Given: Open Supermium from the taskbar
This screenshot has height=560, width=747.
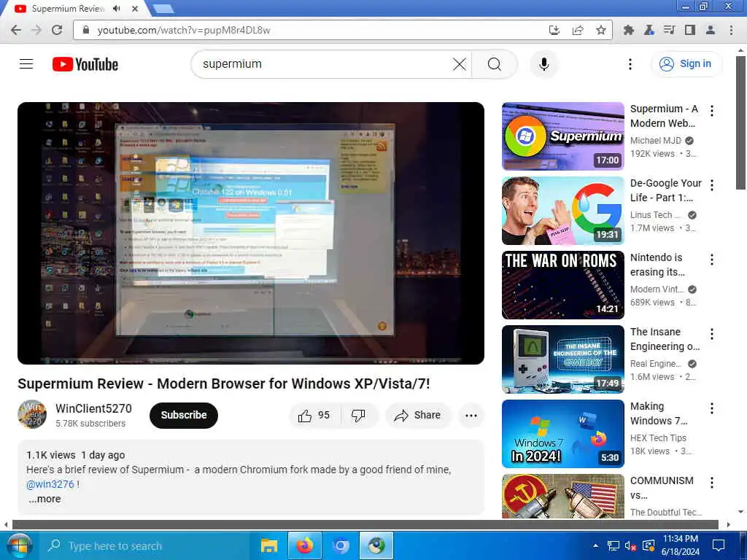Looking at the screenshot, I should [376, 545].
